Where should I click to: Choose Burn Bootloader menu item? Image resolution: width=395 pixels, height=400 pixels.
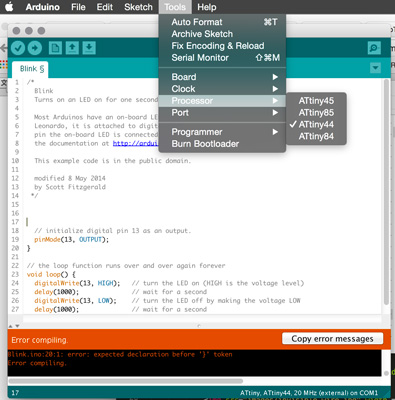222,144
